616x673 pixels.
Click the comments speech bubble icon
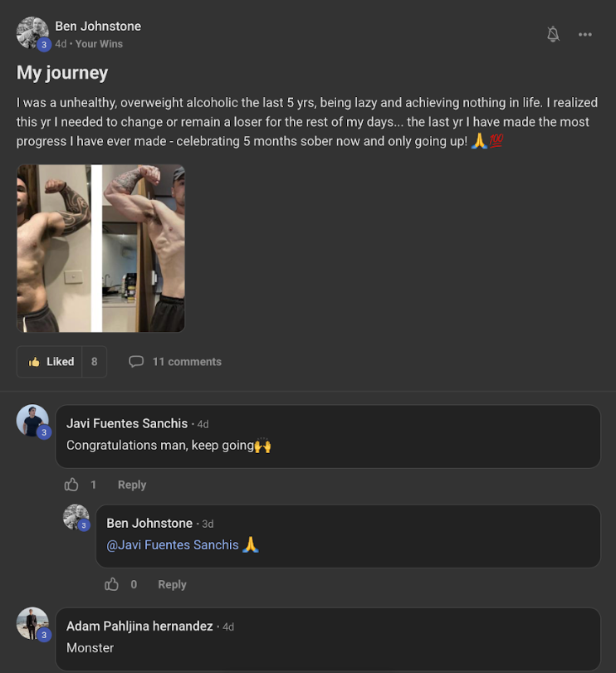pos(136,362)
